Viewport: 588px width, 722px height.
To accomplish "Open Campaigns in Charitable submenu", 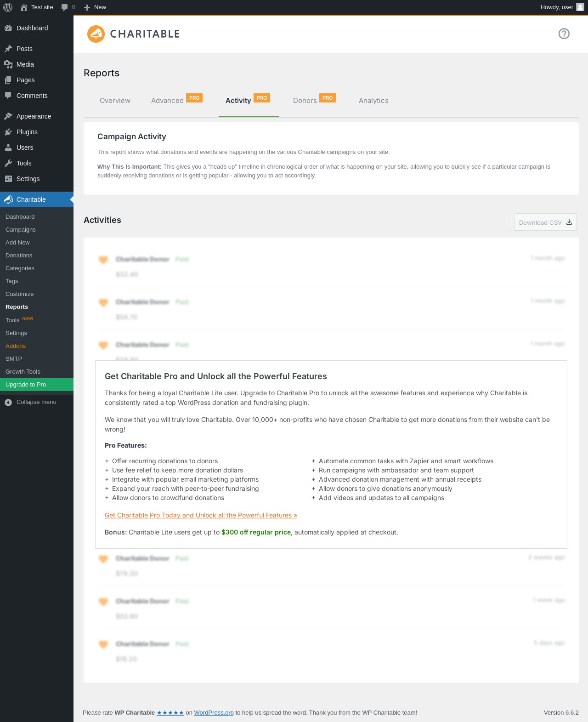I will [x=37, y=230].
